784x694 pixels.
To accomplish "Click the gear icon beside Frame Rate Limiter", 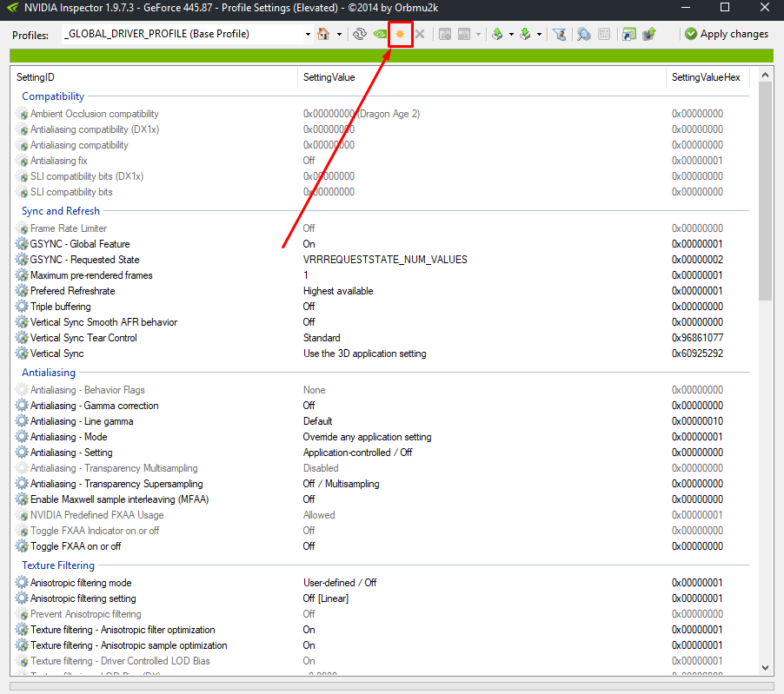I will [22, 228].
